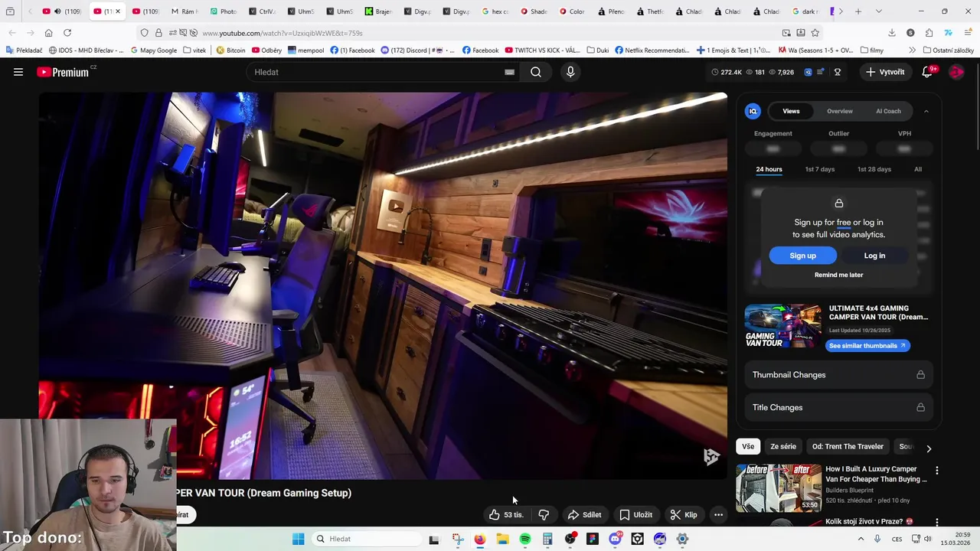
Task: Open the Mapy Google bookmark
Action: (x=153, y=51)
